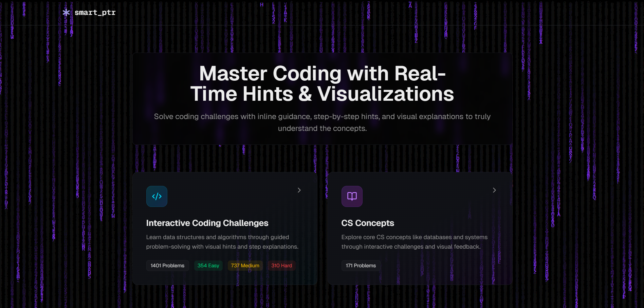This screenshot has width=644, height=308.
Task: Open the CS Concepts title
Action: (368, 223)
